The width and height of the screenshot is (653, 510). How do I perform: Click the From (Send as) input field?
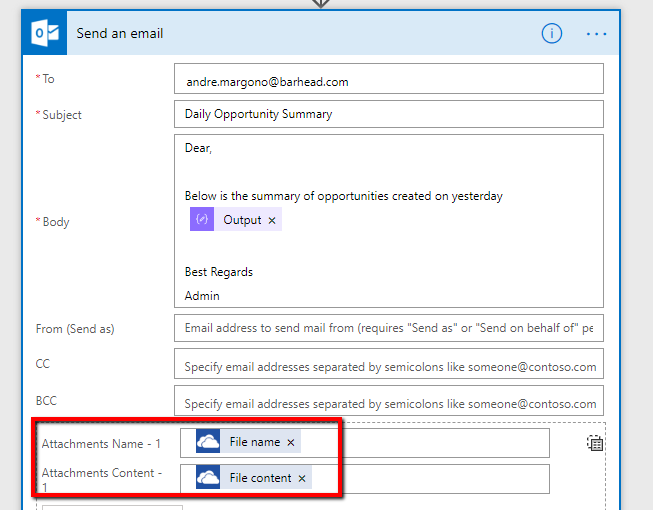[388, 328]
